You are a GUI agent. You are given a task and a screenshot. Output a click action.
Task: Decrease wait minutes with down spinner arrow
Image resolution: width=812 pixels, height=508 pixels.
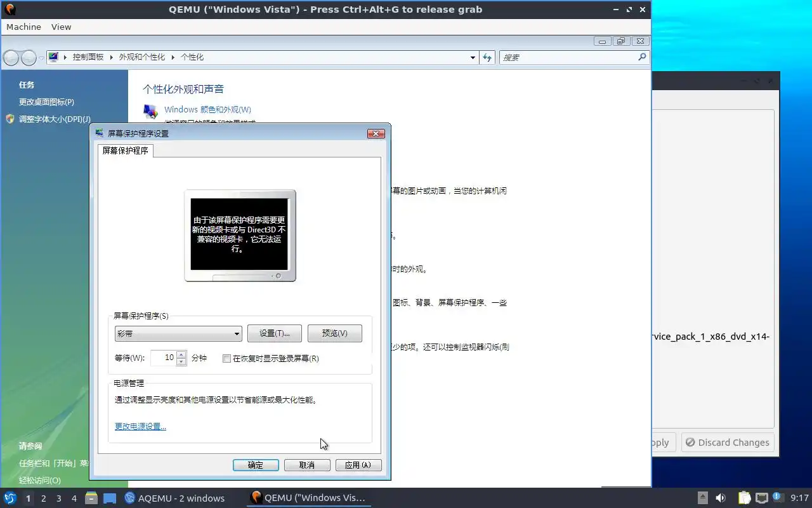pos(181,362)
